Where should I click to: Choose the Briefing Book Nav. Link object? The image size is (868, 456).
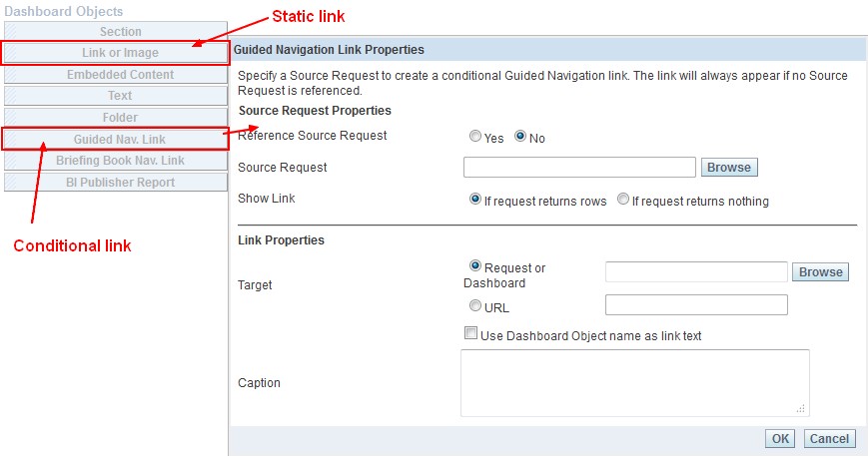point(120,161)
